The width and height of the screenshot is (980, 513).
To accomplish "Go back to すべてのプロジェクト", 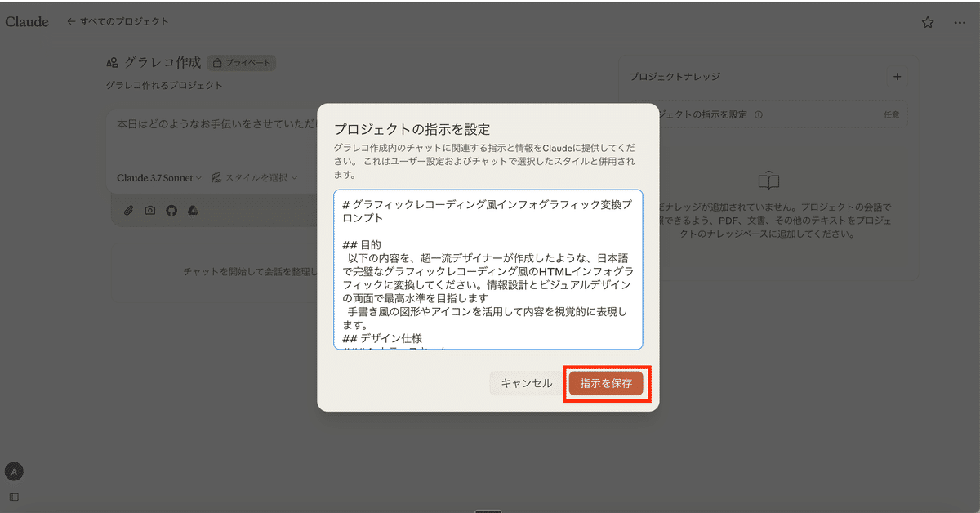I will point(118,21).
